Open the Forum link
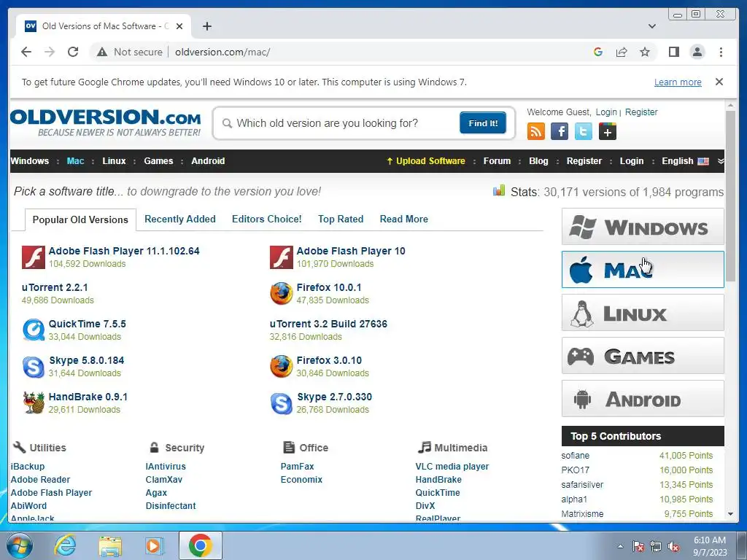The height and width of the screenshot is (560, 747). [x=497, y=161]
